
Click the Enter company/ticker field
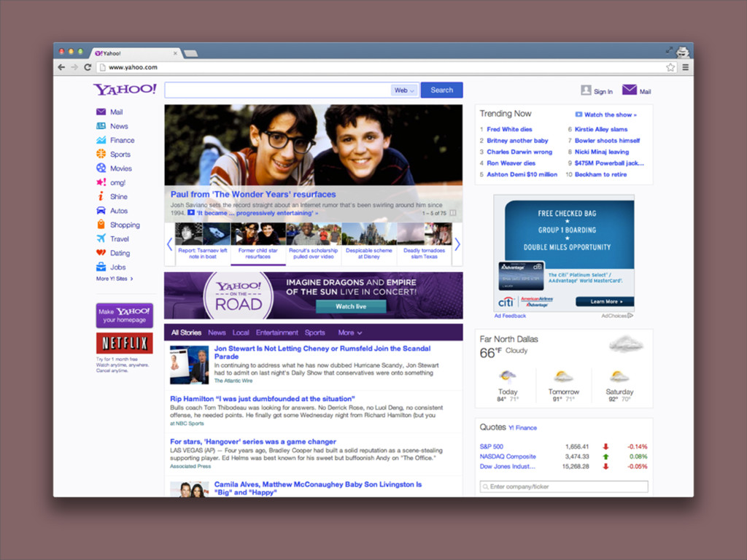pos(564,486)
